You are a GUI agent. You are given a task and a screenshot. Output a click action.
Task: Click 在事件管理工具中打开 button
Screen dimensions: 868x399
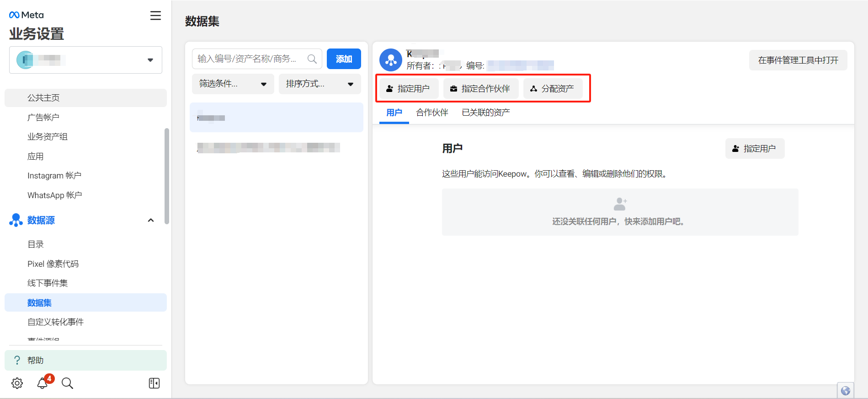pos(798,60)
